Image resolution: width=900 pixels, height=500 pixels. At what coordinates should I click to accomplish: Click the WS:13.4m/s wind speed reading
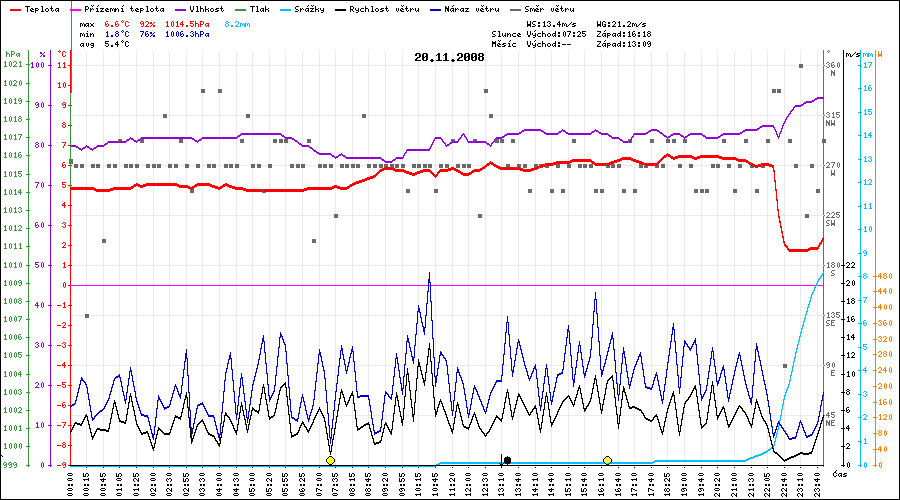tap(552, 22)
